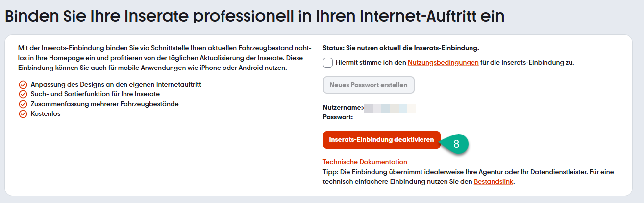Click the Passwort label
This screenshot has height=203, width=644.
(338, 117)
